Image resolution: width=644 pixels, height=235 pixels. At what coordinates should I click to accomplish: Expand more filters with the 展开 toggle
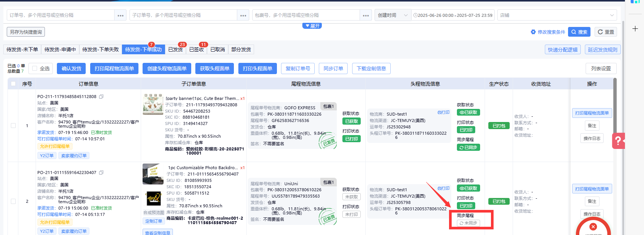pos(312,26)
